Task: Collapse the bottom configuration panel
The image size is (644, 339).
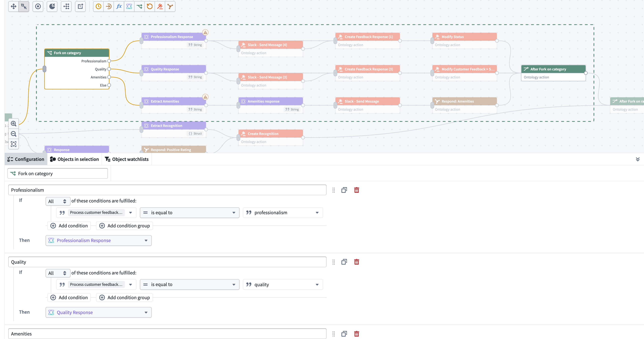Action: coord(638,159)
